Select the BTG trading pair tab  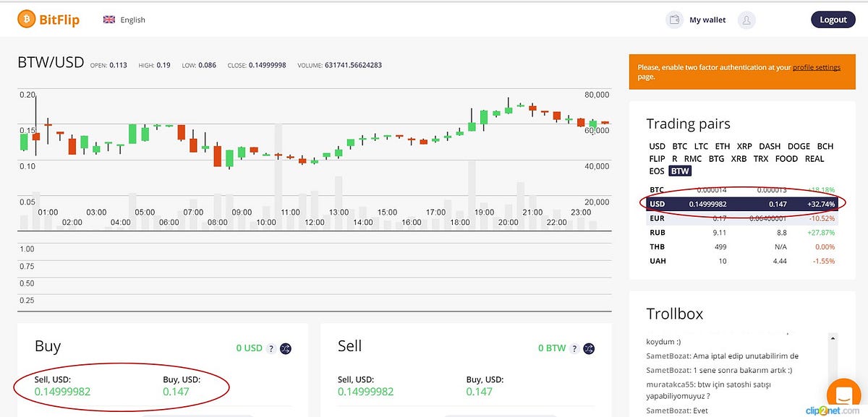[716, 158]
